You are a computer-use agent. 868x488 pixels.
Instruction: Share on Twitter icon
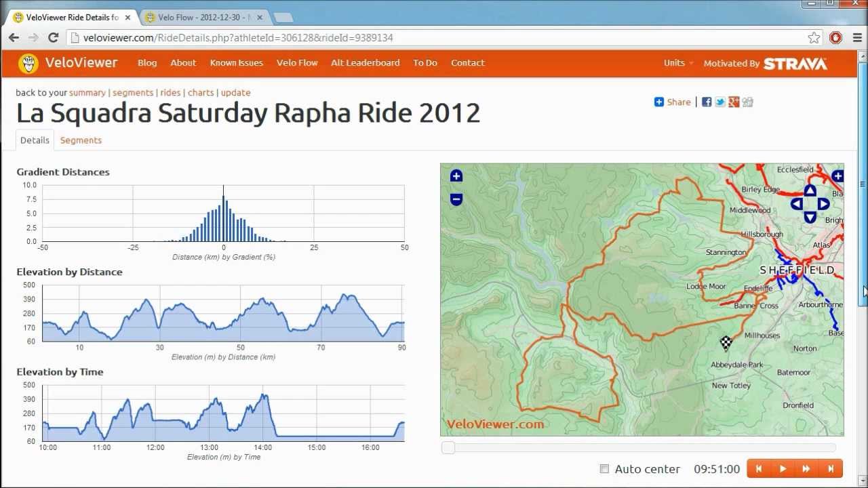[720, 102]
